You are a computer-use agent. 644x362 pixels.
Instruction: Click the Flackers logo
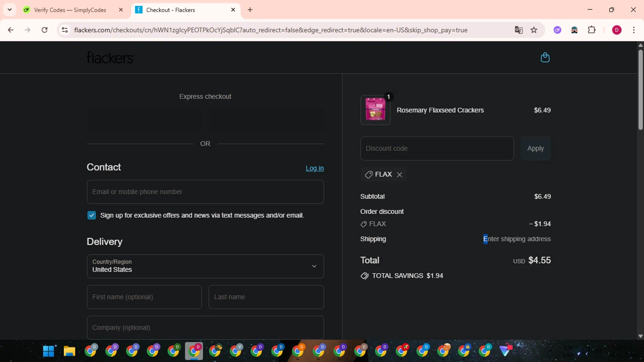pyautogui.click(x=110, y=58)
